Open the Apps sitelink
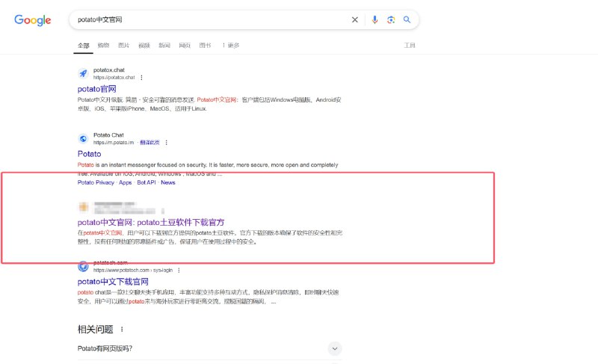598x364 pixels. coord(125,182)
